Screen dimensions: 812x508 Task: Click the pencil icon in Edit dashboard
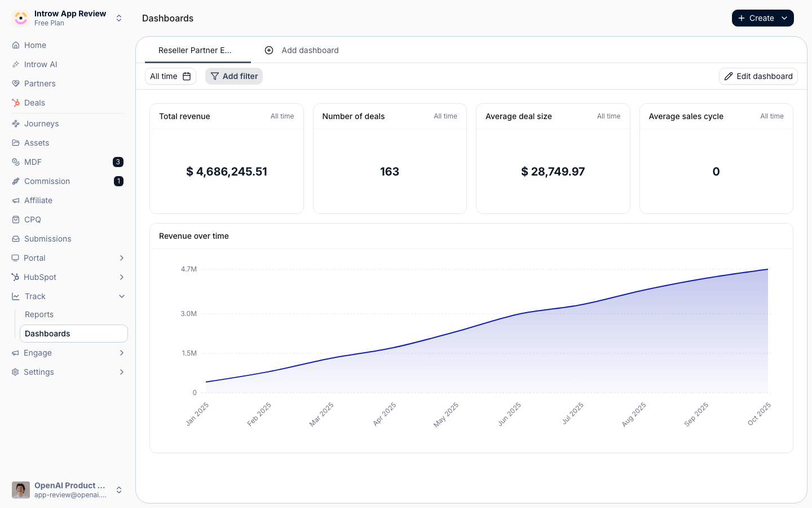(x=729, y=76)
